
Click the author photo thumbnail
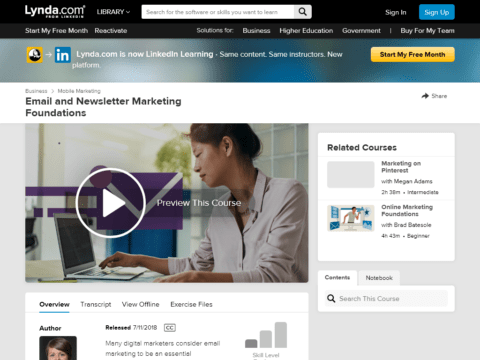point(58,348)
